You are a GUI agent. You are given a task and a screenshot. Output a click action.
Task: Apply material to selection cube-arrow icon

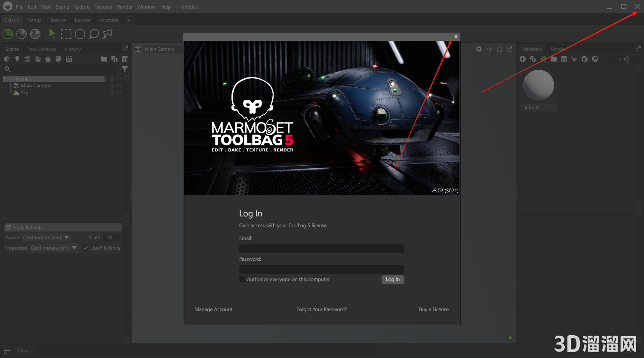(574, 59)
